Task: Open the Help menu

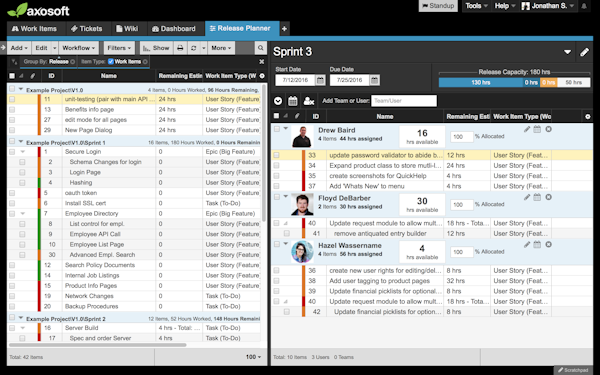Action: 505,6
